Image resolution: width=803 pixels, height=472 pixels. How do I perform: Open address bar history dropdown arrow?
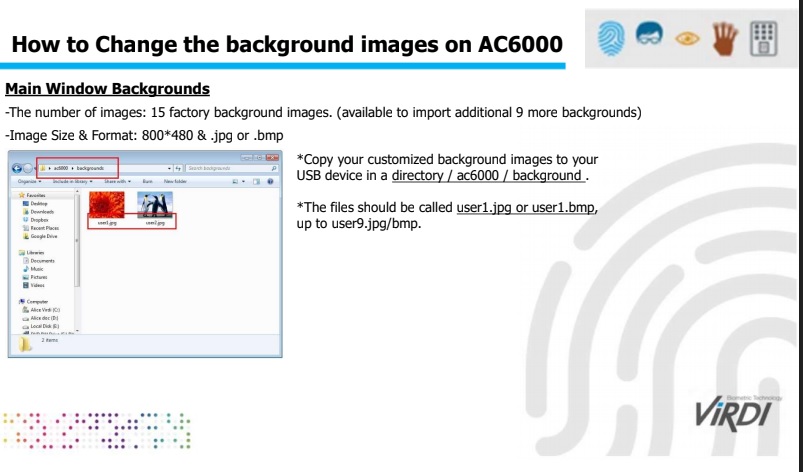[169, 168]
